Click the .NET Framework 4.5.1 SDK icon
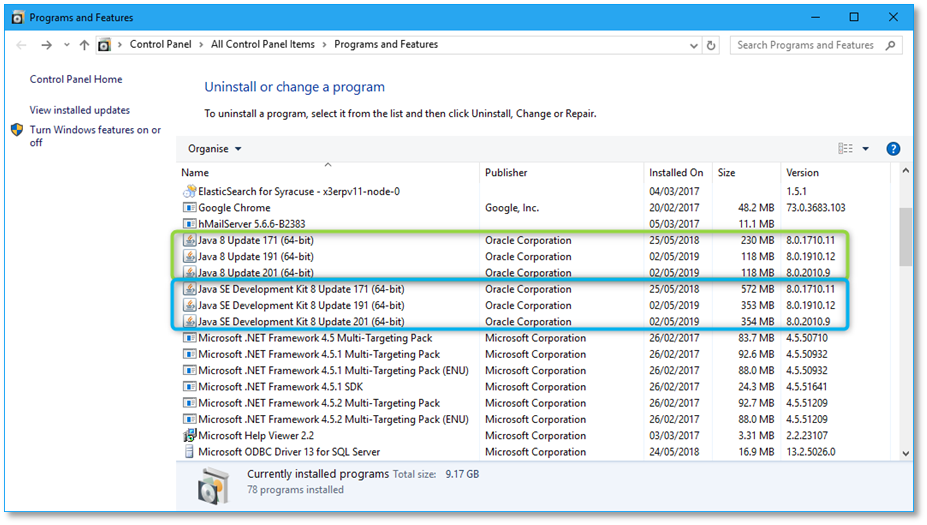The height and width of the screenshot is (525, 927). pyautogui.click(x=189, y=387)
